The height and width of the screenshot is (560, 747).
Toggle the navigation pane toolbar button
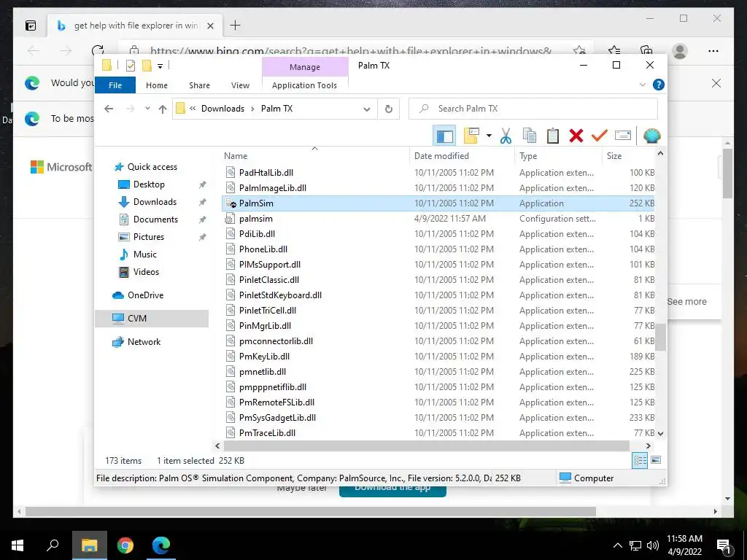point(444,136)
